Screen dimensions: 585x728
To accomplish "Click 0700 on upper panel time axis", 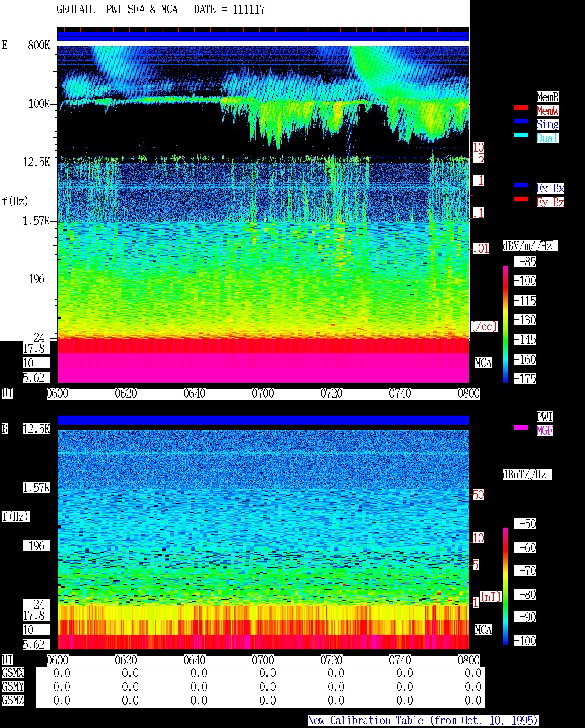I will [x=263, y=393].
